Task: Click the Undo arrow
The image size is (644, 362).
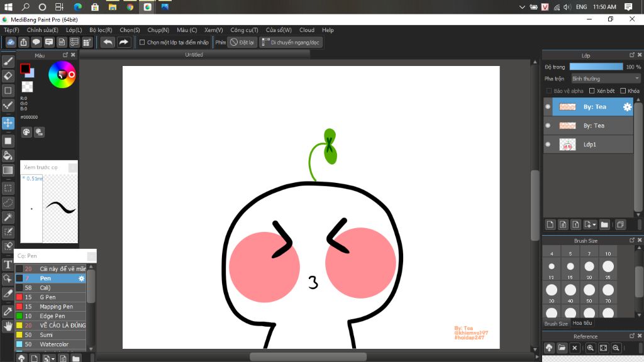Action: (108, 42)
